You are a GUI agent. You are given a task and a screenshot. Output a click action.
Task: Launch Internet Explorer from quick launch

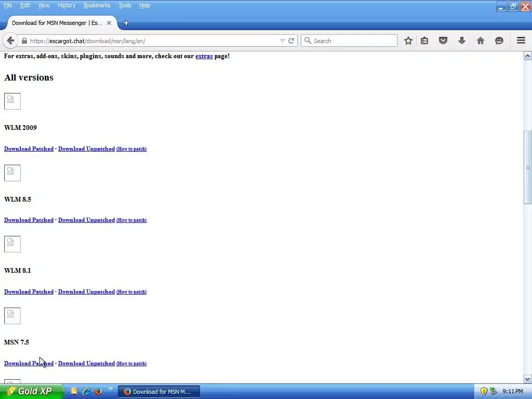click(x=86, y=391)
